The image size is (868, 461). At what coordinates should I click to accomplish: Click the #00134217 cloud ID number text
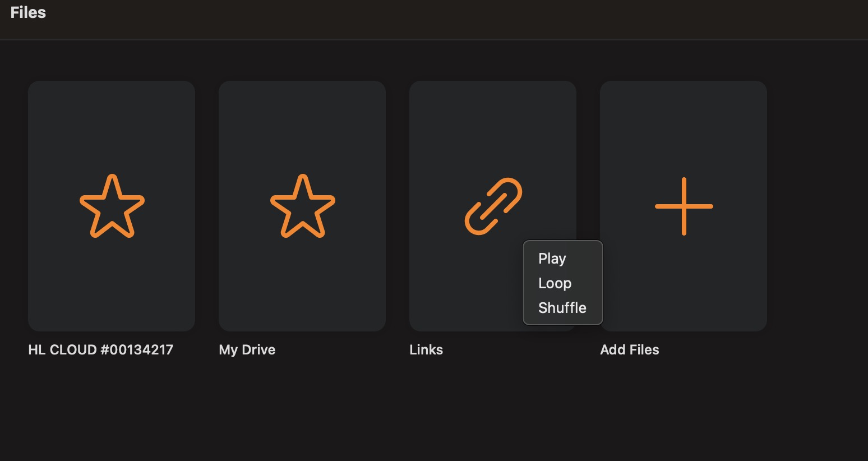[x=137, y=350]
